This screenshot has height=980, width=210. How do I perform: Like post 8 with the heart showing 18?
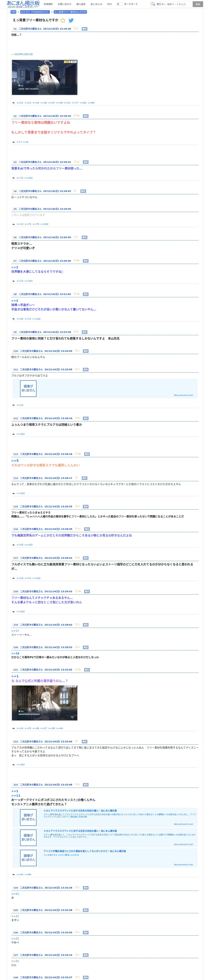click(x=75, y=294)
